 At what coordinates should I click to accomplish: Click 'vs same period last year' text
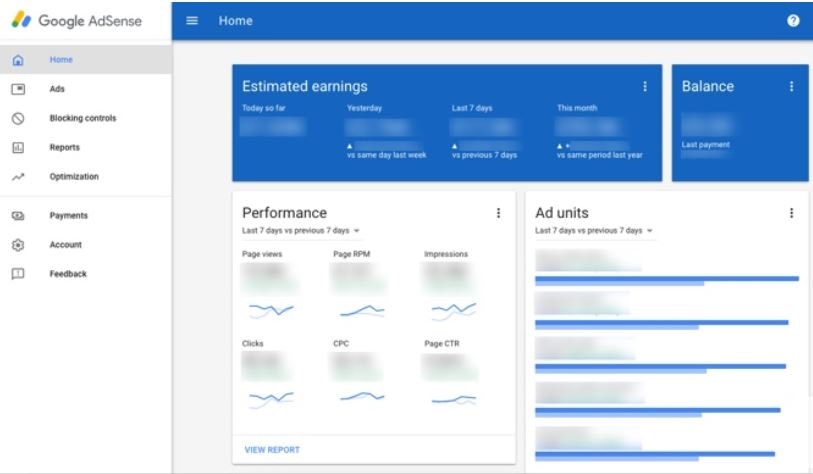coord(600,155)
